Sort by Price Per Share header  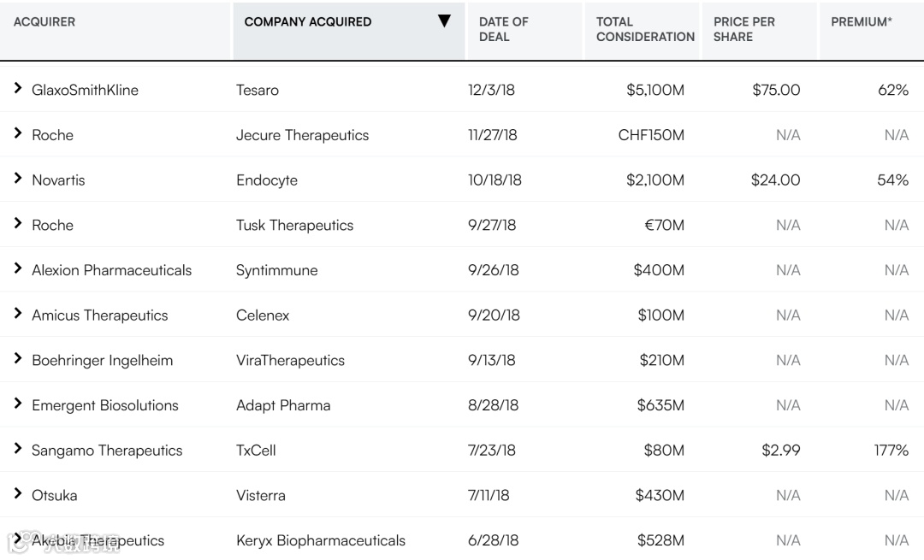tap(743, 29)
